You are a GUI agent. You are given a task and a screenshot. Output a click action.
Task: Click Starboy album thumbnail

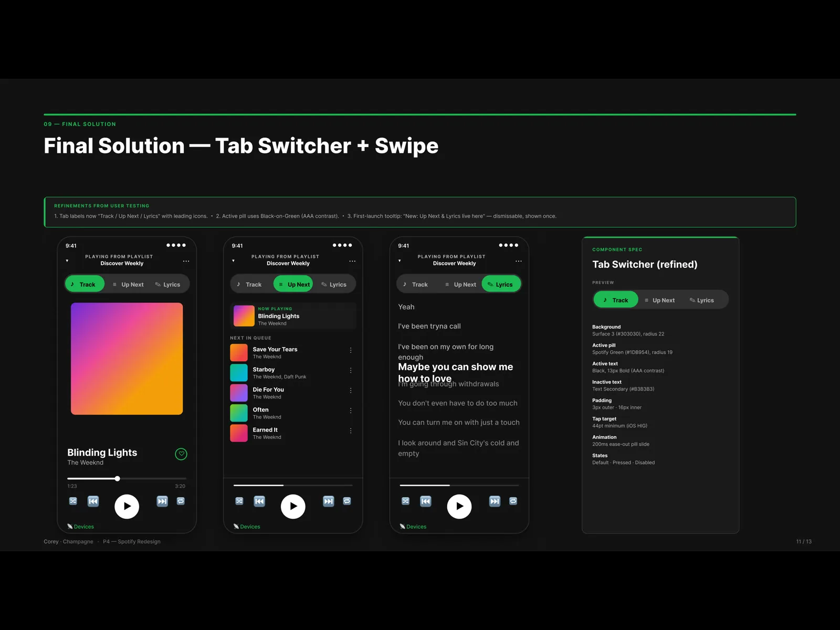pos(239,373)
